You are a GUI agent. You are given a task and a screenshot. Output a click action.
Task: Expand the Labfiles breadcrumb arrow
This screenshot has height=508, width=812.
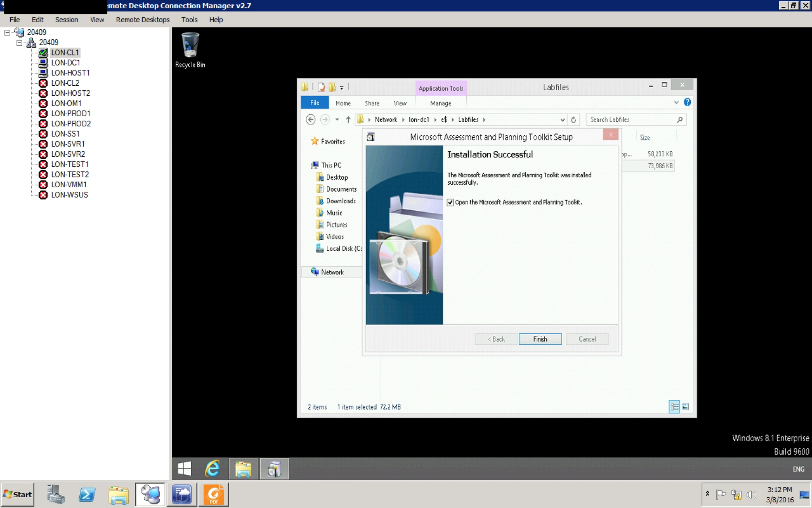tap(484, 119)
